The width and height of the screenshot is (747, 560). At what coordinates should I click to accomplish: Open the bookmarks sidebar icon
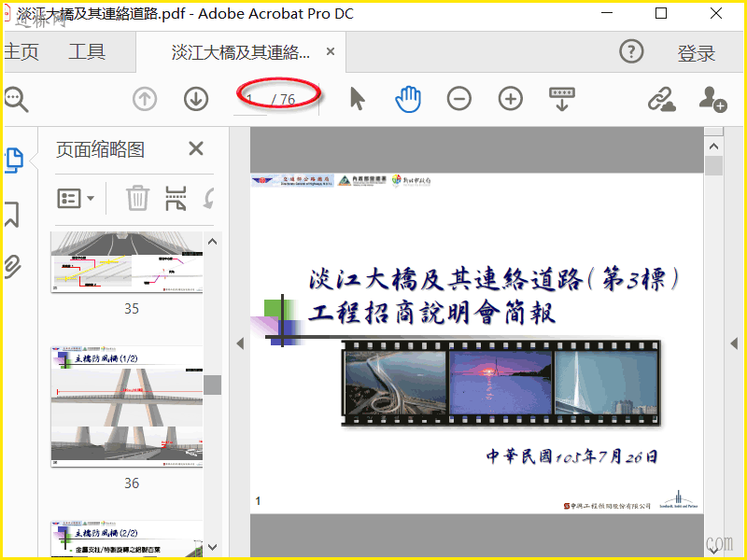tap(11, 214)
